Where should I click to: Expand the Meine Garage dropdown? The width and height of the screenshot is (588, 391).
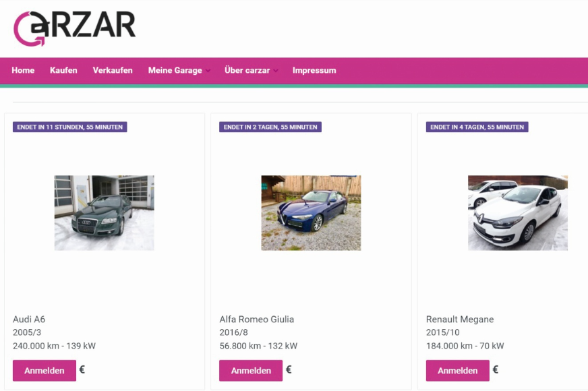tap(179, 71)
